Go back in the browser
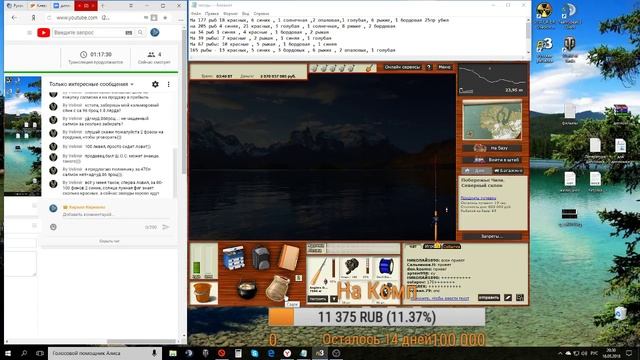 [15, 18]
